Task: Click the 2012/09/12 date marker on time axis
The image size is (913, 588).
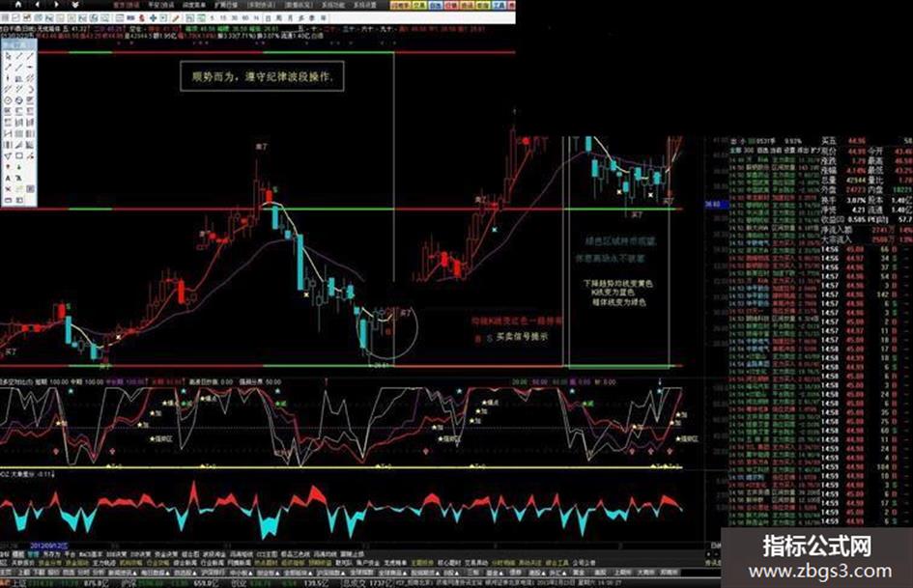Action: click(x=49, y=546)
